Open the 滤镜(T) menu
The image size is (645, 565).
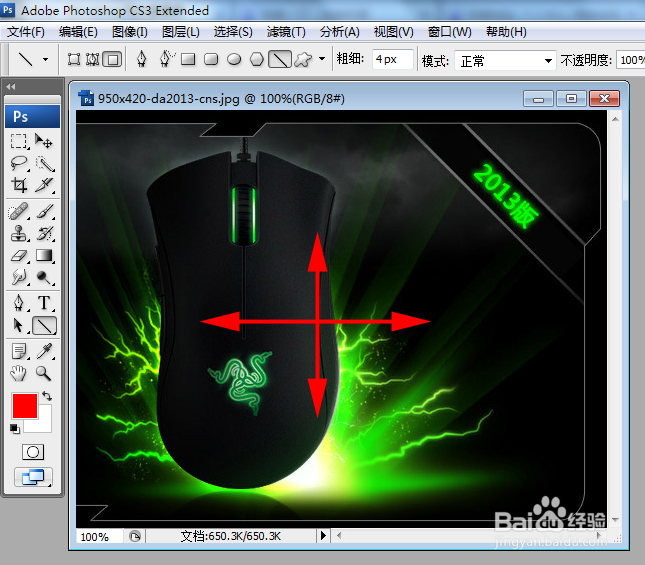tap(286, 32)
